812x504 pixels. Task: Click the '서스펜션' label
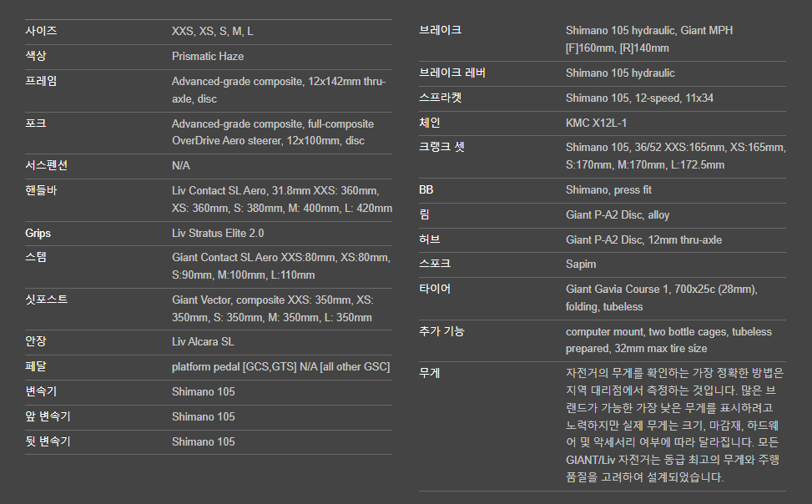coord(47,166)
